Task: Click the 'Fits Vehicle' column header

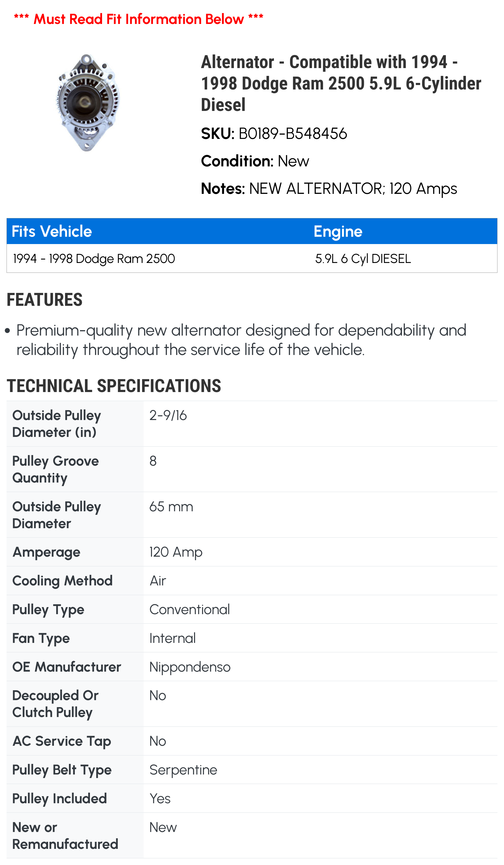Action: pyautogui.click(x=52, y=231)
